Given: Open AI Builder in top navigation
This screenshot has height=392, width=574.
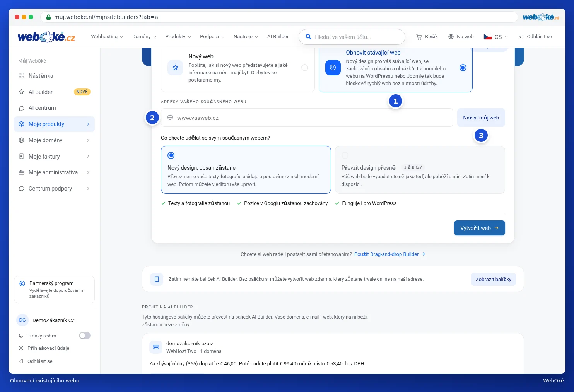Looking at the screenshot, I should [278, 37].
